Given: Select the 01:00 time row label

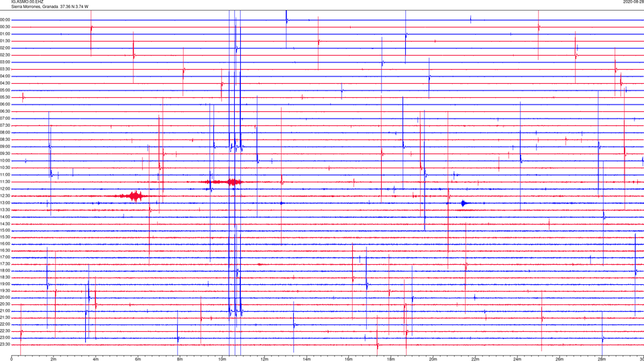Looking at the screenshot, I should click(5, 34).
